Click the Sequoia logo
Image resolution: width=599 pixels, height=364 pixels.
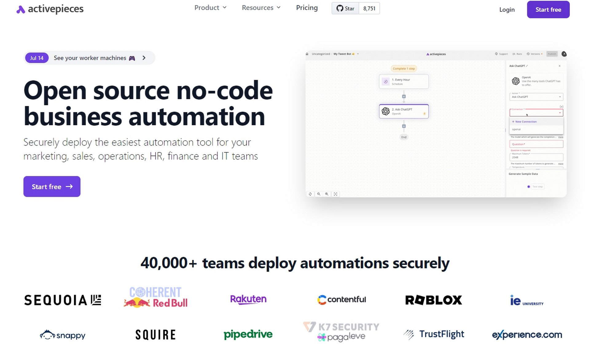[x=63, y=300]
